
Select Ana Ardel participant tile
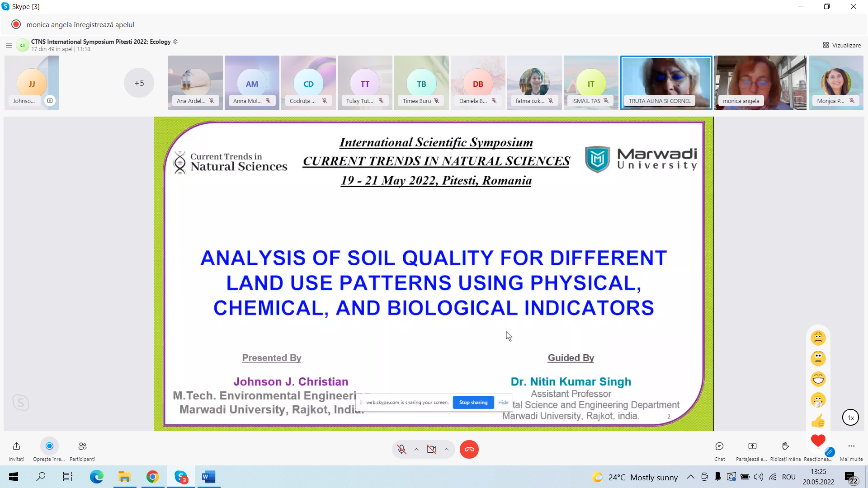pos(195,83)
